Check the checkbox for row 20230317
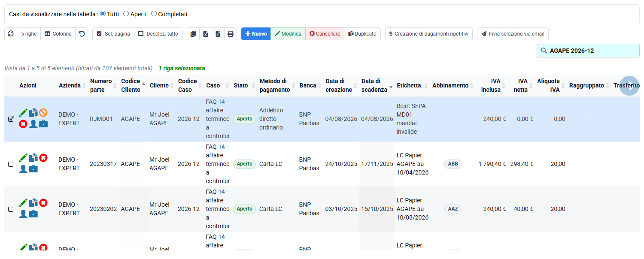The height and width of the screenshot is (259, 644). tap(11, 164)
